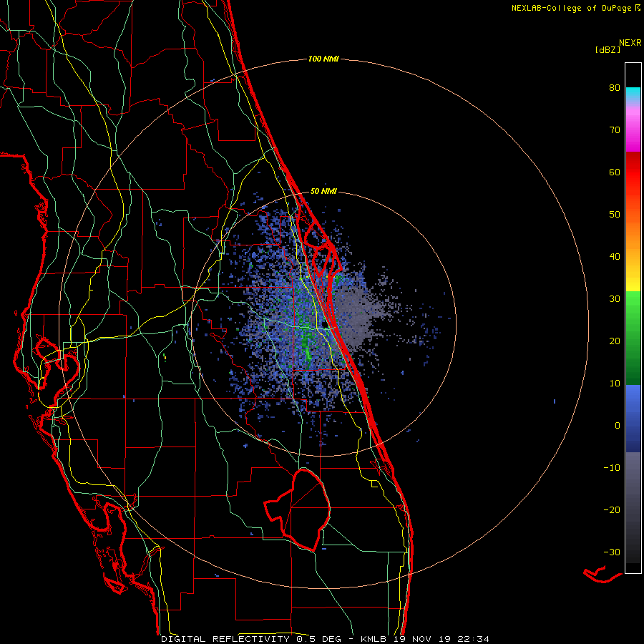
Task: Click the positive 10 value on dBZ scale
Action: 615,384
